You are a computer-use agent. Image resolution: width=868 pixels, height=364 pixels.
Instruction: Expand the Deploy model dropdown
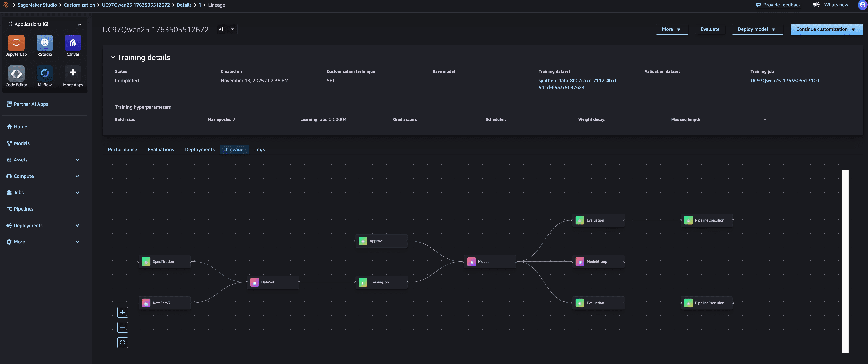click(x=757, y=29)
